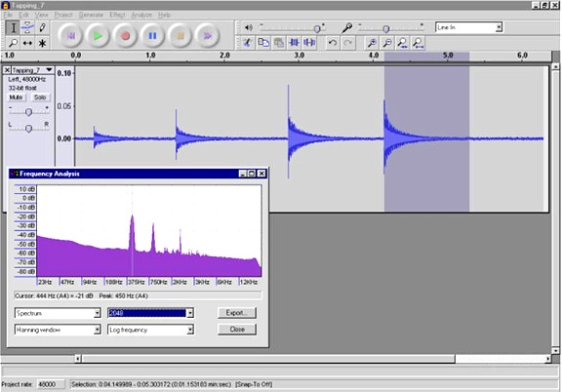Select the Zoom magnifier tool
The width and height of the screenshot is (562, 392).
(x=14, y=43)
